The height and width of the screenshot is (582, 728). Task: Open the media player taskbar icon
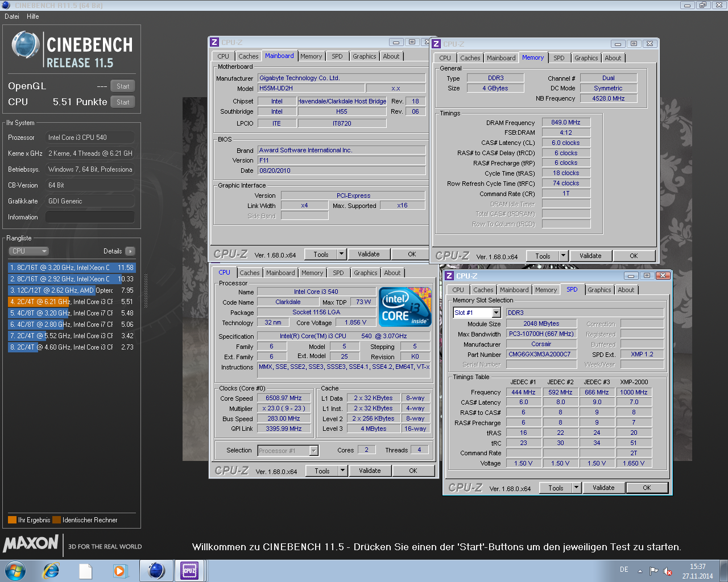120,571
